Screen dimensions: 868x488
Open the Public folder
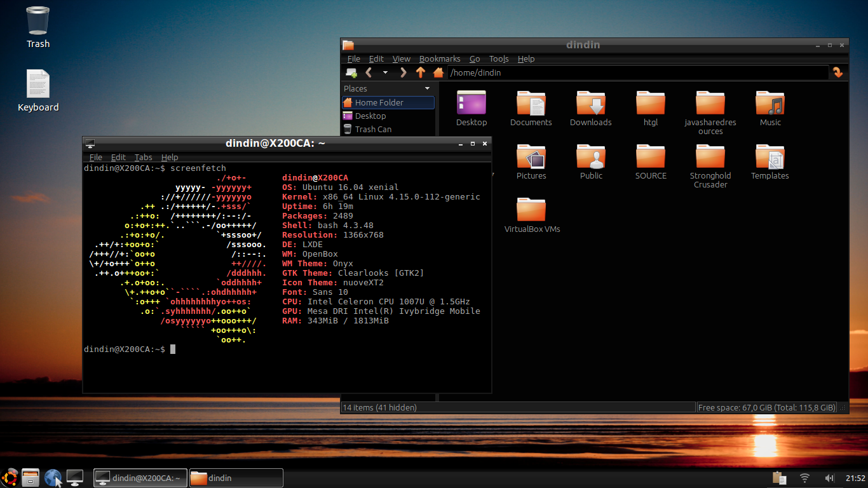coord(591,162)
